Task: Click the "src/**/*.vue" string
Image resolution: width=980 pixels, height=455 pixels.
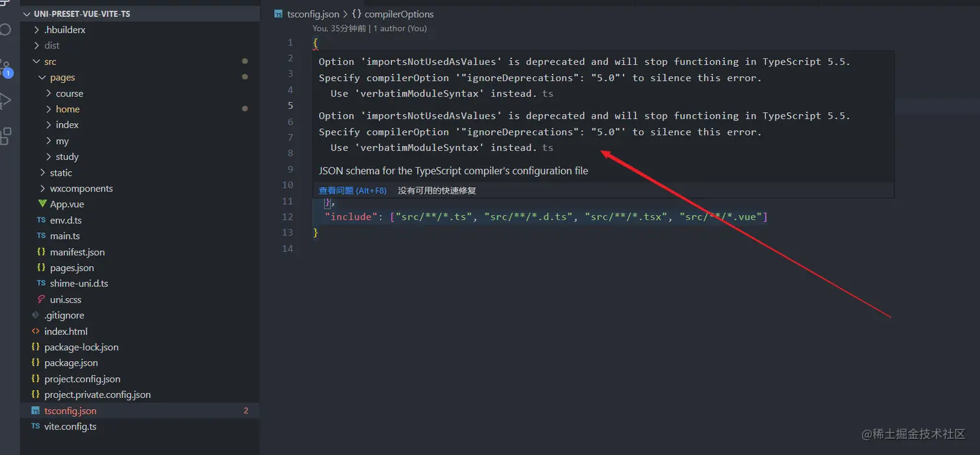Action: click(x=721, y=216)
